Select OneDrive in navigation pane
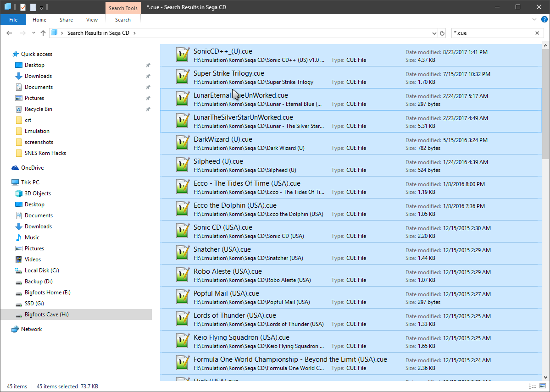The image size is (550, 392). [32, 168]
